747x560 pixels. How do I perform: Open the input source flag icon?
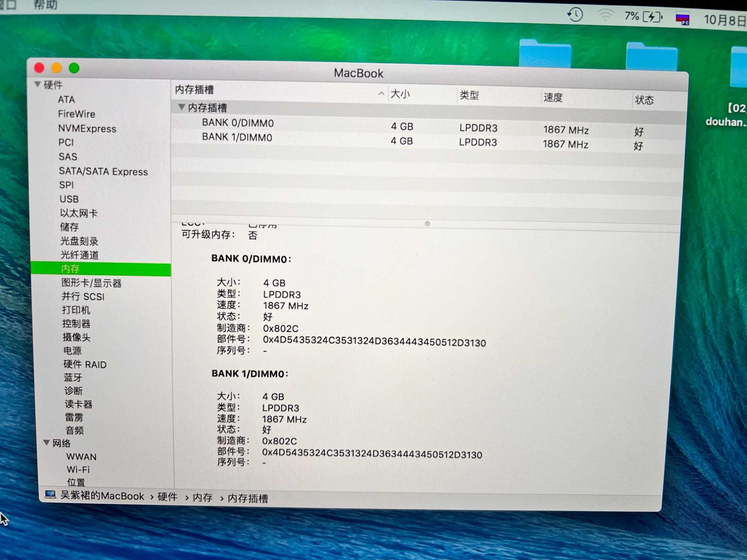click(x=682, y=19)
